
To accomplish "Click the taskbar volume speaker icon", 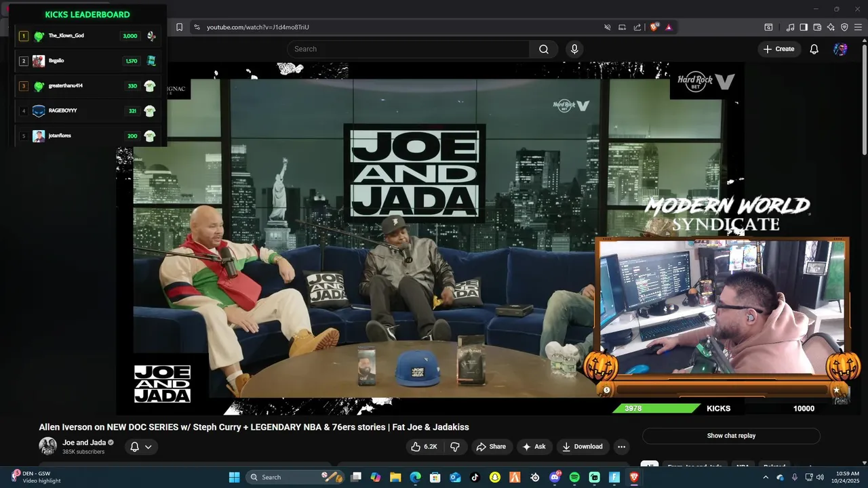I will click(820, 477).
